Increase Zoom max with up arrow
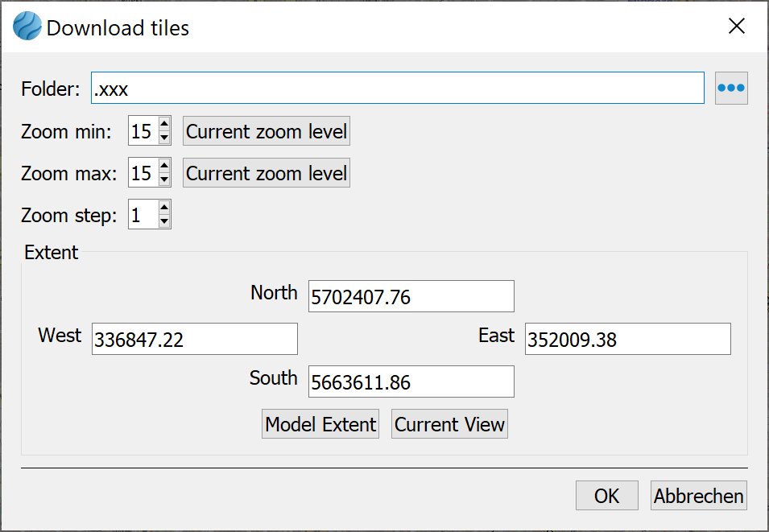Viewport: 769px width, 532px height. pyautogui.click(x=164, y=167)
